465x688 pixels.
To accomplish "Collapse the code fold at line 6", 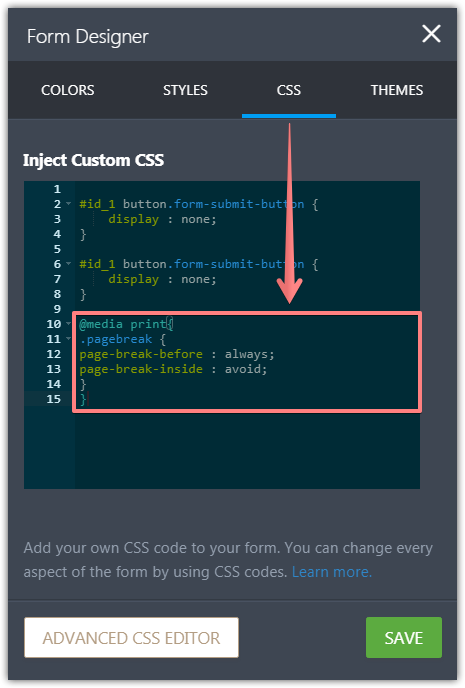I will [x=68, y=264].
